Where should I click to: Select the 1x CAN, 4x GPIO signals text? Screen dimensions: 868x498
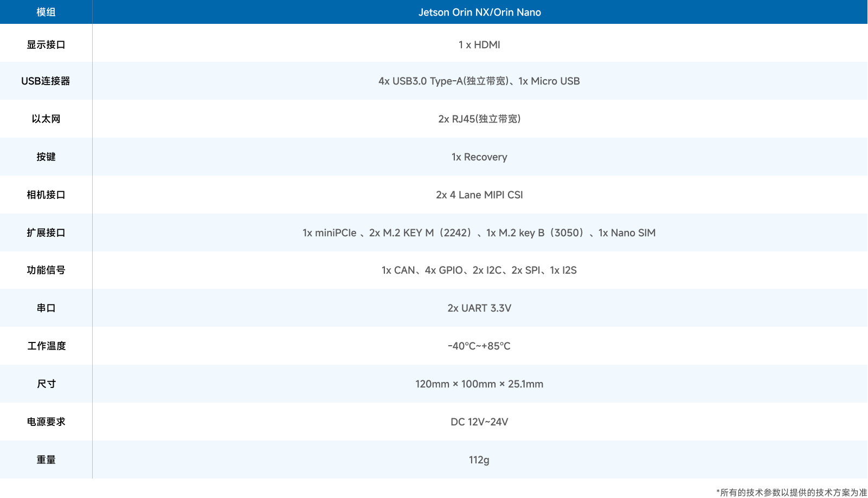click(x=479, y=270)
